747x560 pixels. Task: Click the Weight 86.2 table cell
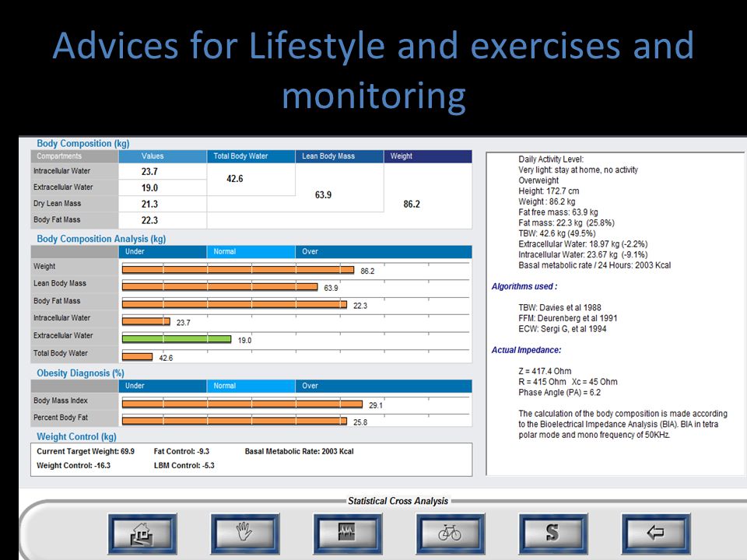pyautogui.click(x=428, y=196)
